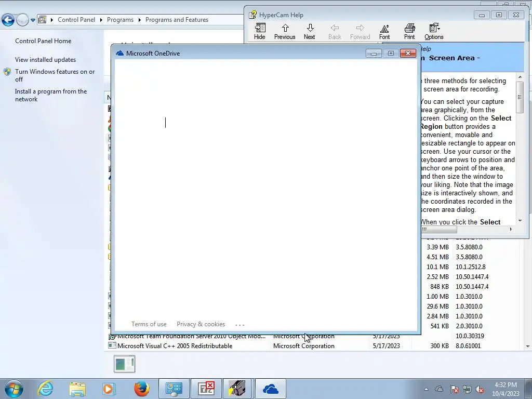Viewport: 532px width, 399px height.
Task: Click version 8.0.61001 cell
Action: click(x=468, y=345)
